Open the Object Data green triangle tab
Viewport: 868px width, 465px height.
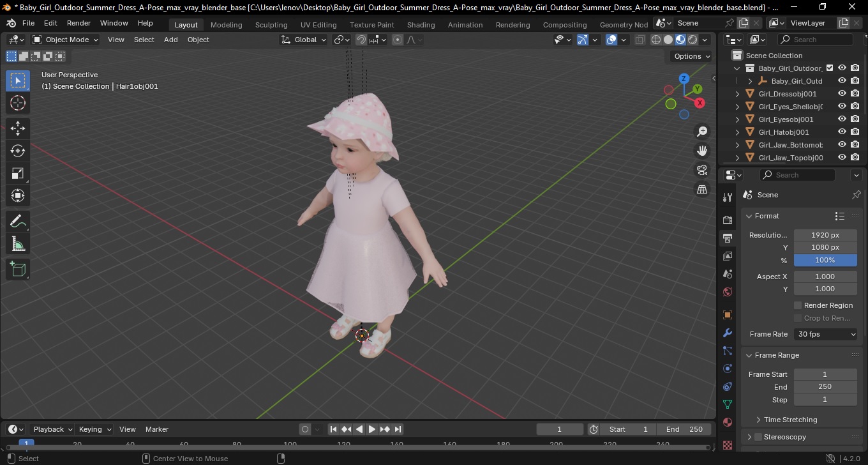tap(728, 404)
